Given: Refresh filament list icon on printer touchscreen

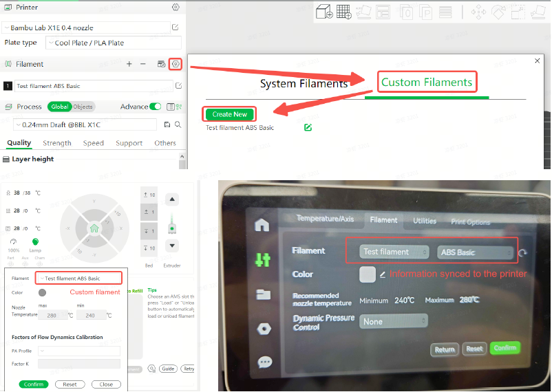Looking at the screenshot, I should pyautogui.click(x=522, y=252).
